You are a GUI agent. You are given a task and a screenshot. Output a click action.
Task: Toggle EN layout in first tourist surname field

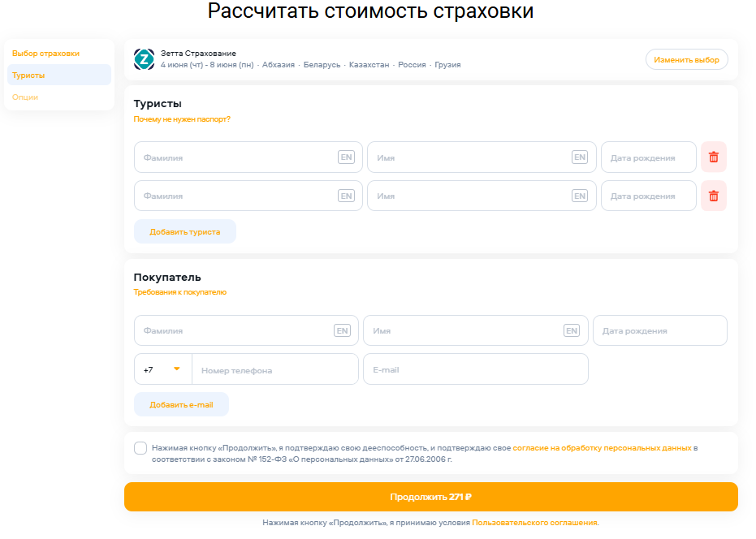pyautogui.click(x=346, y=157)
